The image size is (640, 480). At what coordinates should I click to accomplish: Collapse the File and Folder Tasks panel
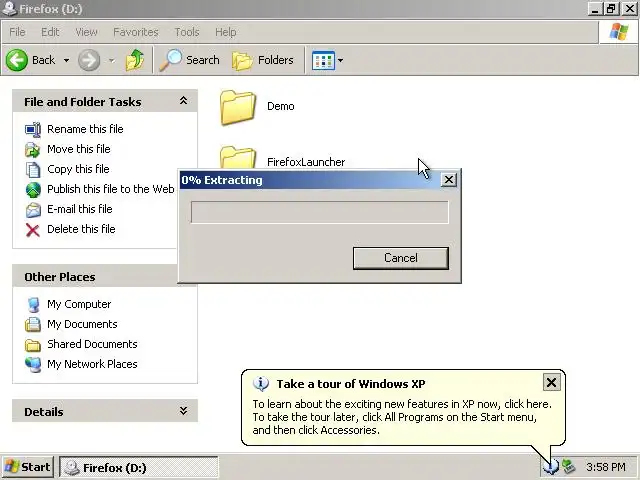(x=183, y=101)
